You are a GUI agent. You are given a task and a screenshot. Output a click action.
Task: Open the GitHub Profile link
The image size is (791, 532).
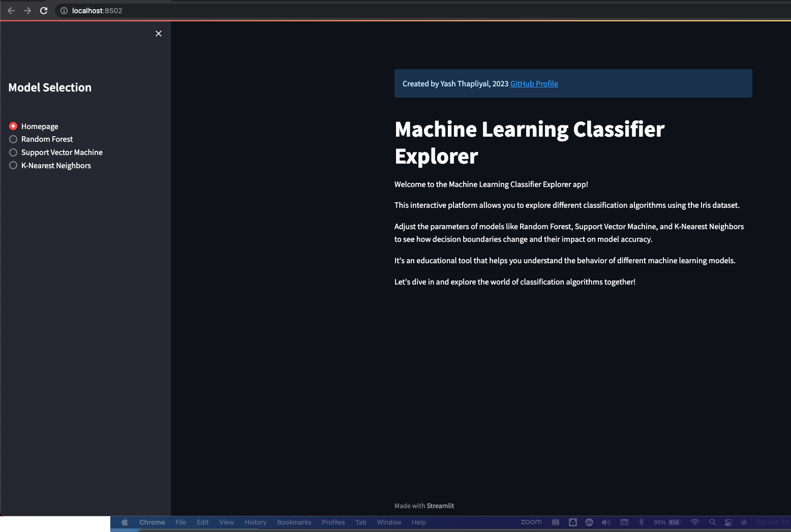point(534,84)
